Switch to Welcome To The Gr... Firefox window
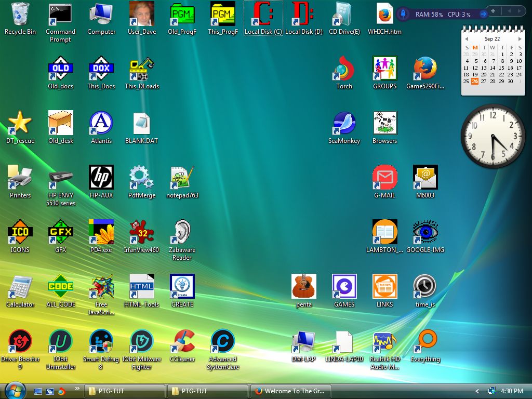The image size is (532, 399). point(290,391)
